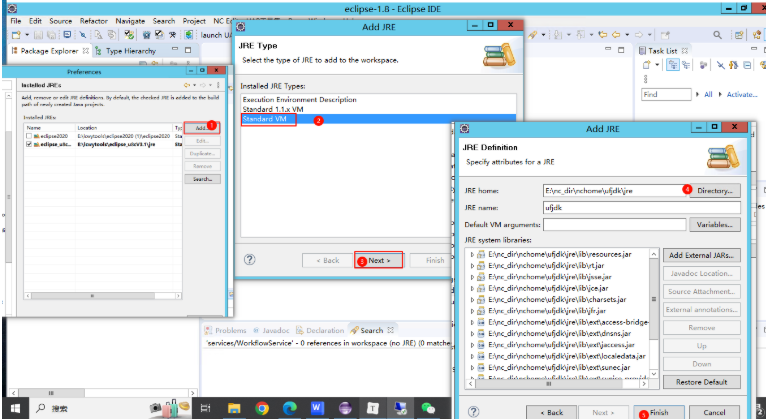Image resolution: width=770 pixels, height=420 pixels.
Task: Expand the charsets.jar library entry
Action: pyautogui.click(x=472, y=300)
